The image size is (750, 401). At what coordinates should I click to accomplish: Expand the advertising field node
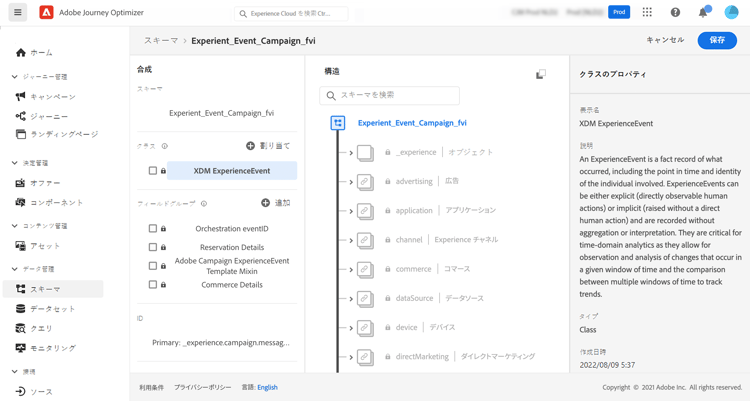pos(351,182)
